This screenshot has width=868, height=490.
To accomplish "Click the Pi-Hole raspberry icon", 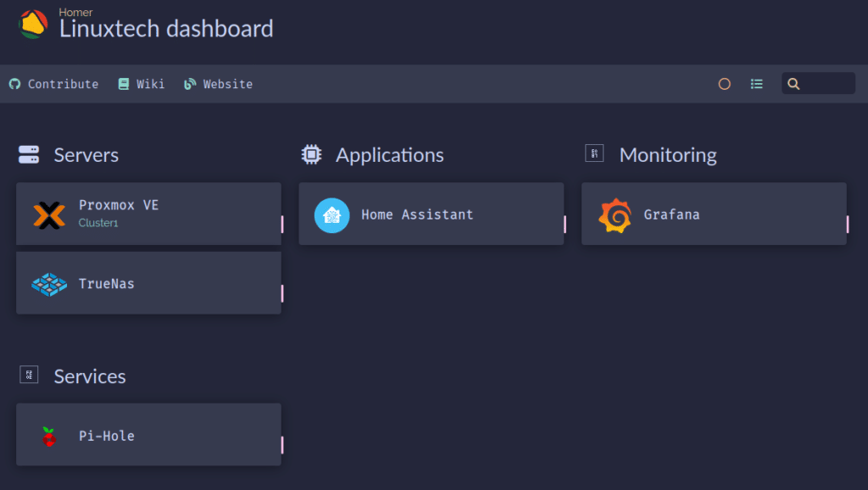I will click(49, 437).
